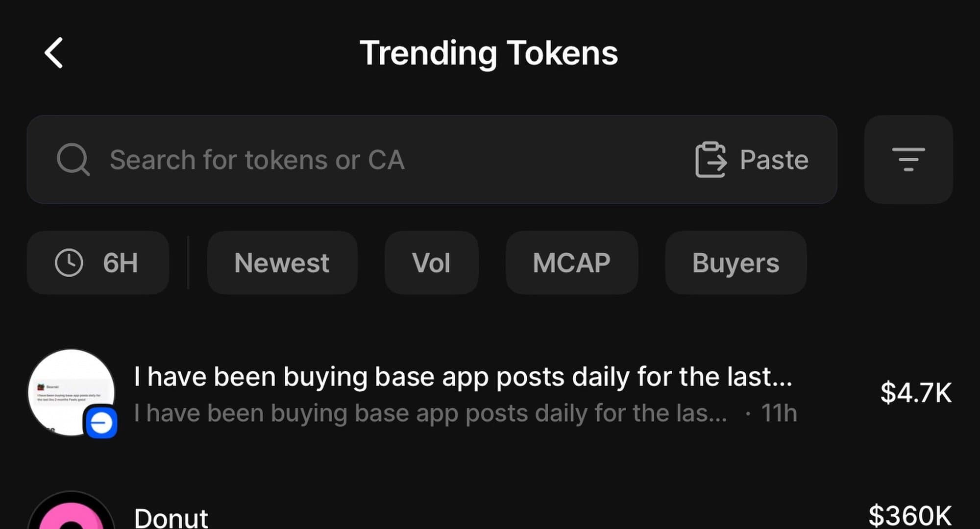Sort tokens by Newest
The height and width of the screenshot is (529, 980).
282,263
